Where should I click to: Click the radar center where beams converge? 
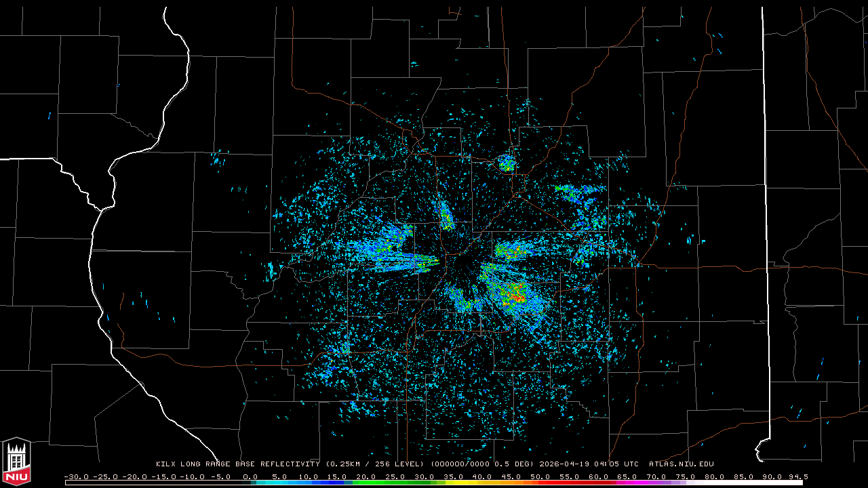click(461, 265)
